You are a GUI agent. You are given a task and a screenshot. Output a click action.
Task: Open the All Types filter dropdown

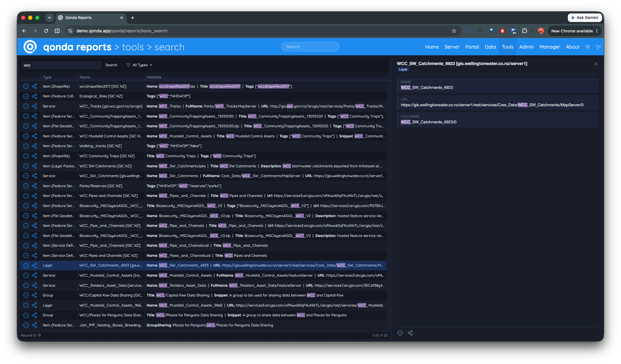[x=139, y=65]
